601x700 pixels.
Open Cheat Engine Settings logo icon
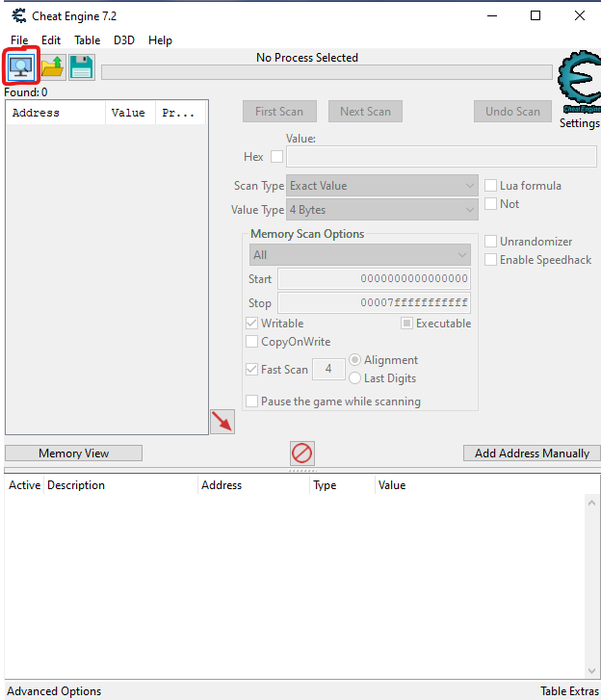579,87
